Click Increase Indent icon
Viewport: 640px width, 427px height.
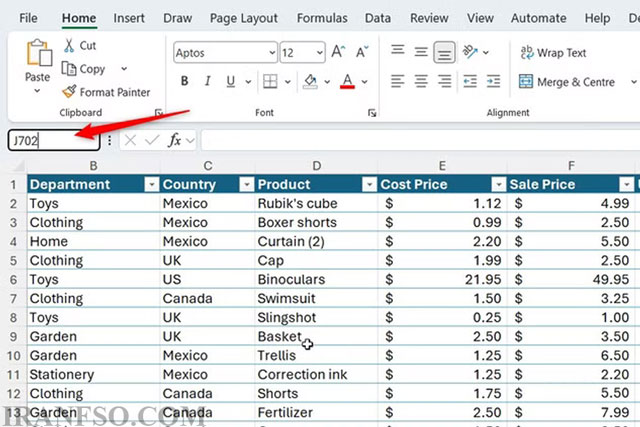click(493, 81)
